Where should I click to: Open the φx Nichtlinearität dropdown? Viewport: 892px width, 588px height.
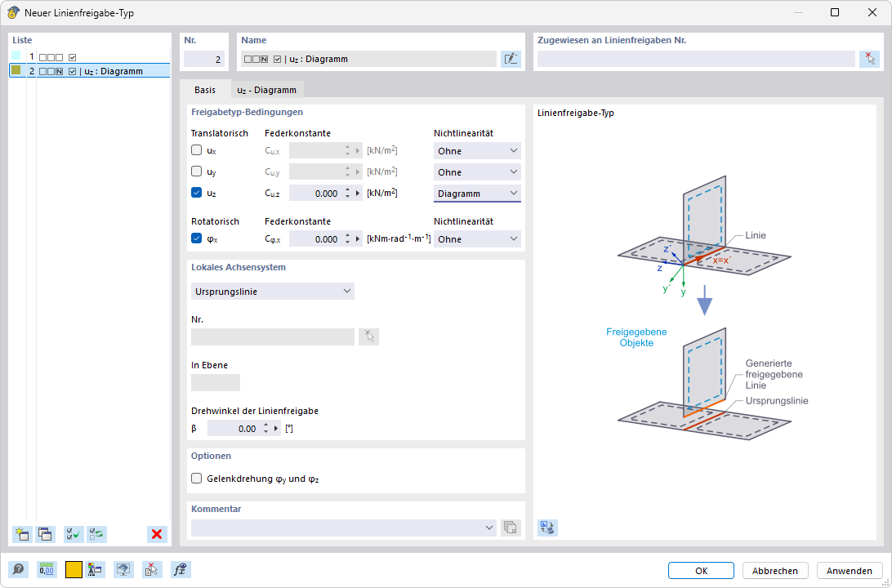click(x=477, y=239)
